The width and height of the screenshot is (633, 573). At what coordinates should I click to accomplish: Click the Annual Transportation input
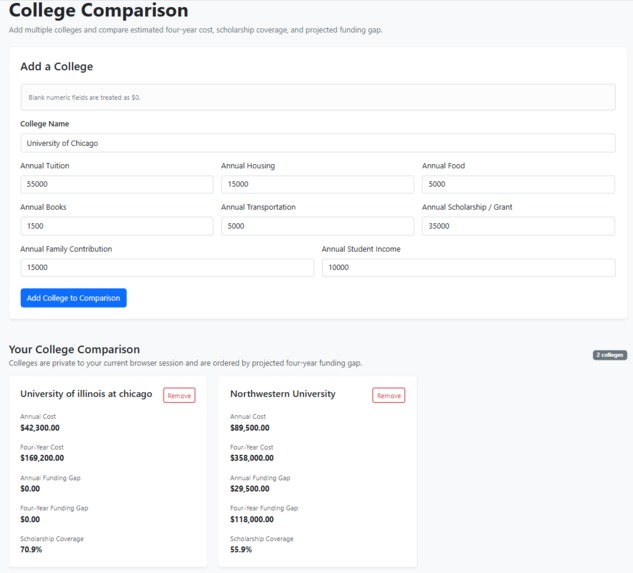coord(317,226)
